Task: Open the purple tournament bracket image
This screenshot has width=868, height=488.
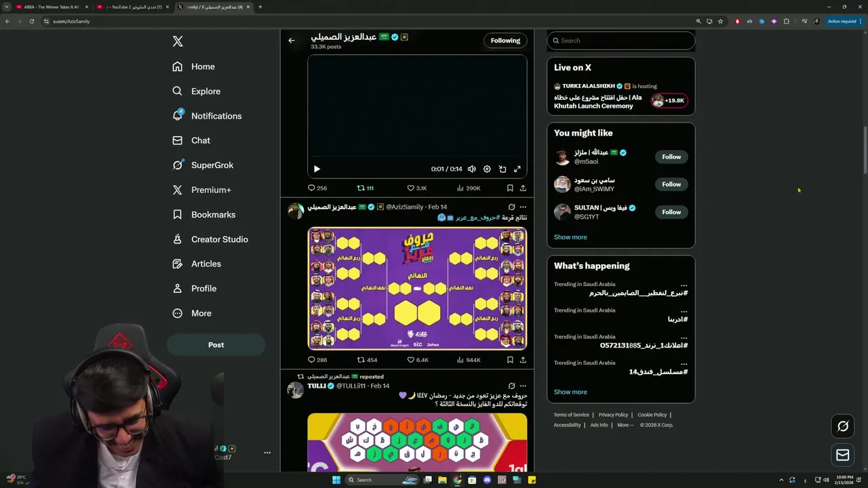Action: pos(417,288)
